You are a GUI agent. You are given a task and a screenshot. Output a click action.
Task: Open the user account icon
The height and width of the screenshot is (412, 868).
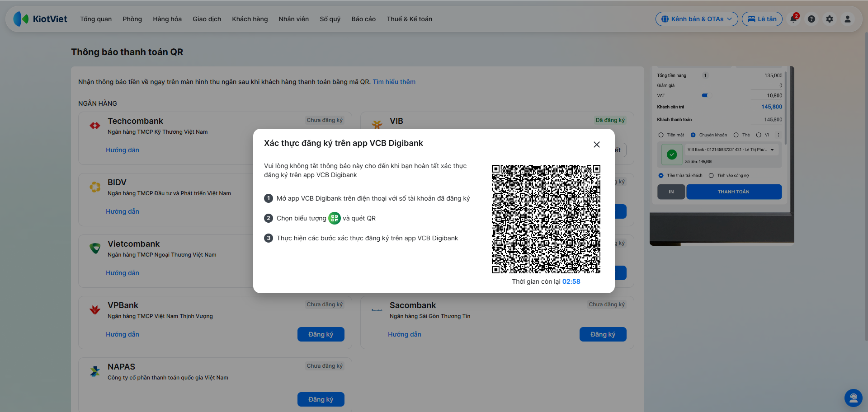tap(848, 19)
